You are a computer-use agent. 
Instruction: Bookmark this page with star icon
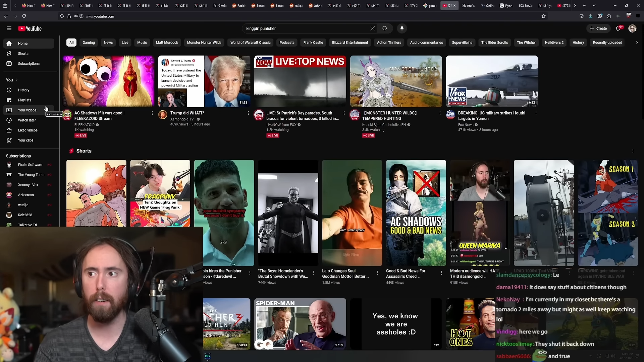(x=543, y=16)
